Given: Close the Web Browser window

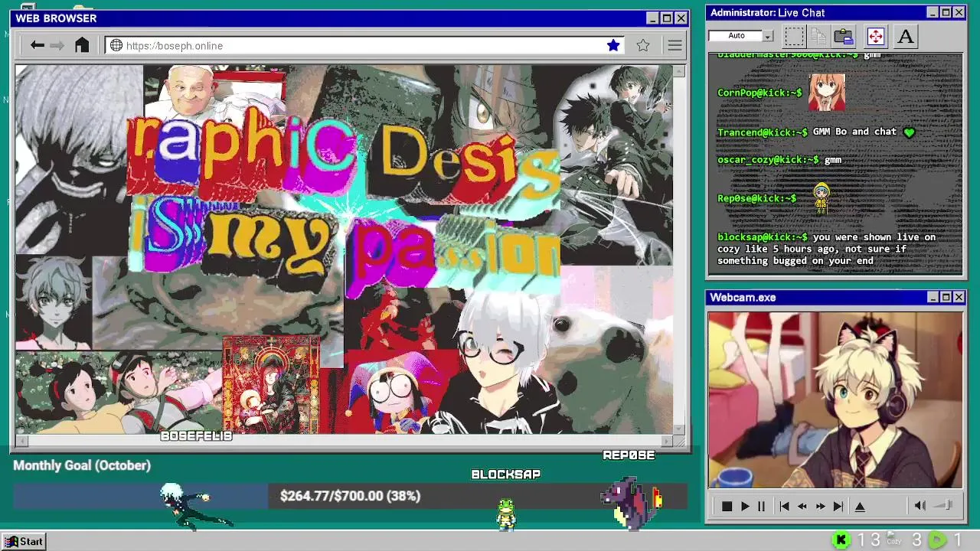Looking at the screenshot, I should pyautogui.click(x=681, y=18).
